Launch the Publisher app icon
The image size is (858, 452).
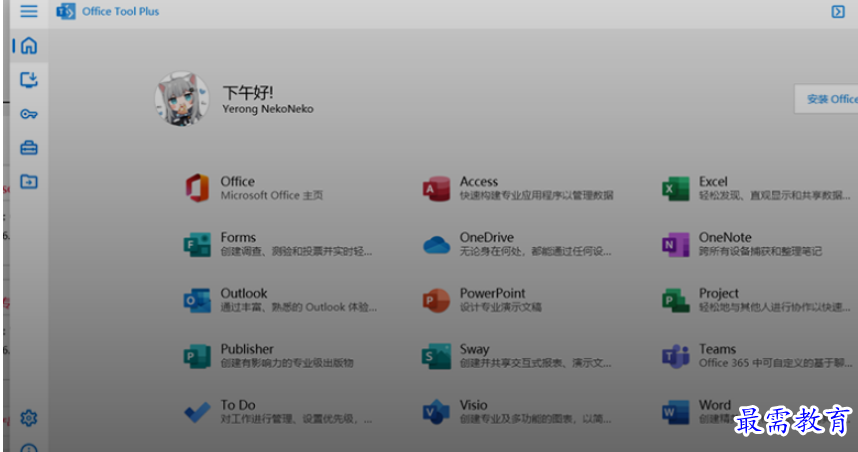pos(197,356)
